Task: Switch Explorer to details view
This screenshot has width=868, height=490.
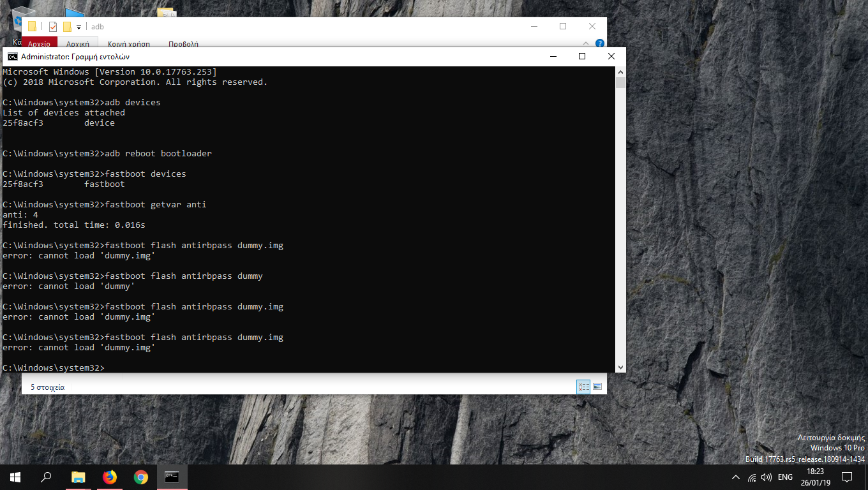Action: pos(583,387)
